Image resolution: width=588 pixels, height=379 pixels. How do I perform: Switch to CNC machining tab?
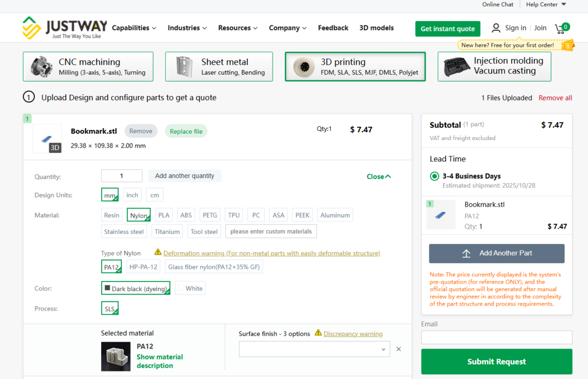tap(88, 67)
